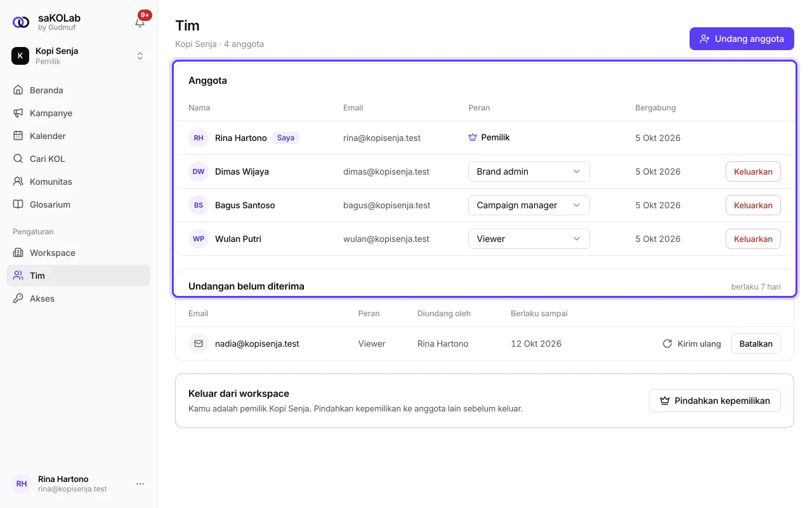Click the WP avatar for Wulan Putri

(199, 239)
